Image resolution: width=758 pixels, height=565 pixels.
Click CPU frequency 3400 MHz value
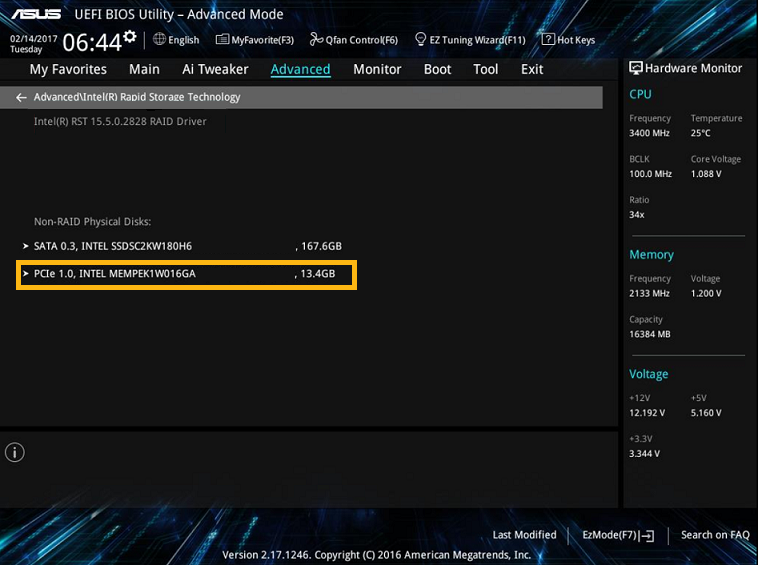(649, 133)
